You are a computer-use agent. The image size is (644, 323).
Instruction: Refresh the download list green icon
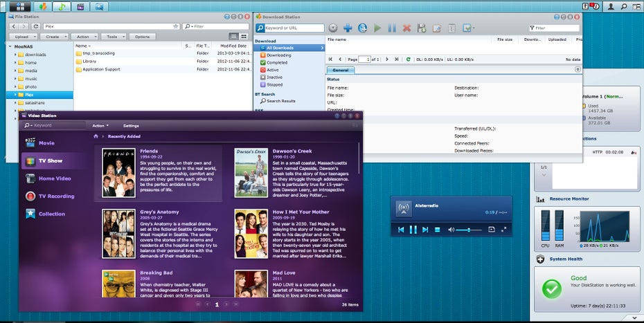pos(409,59)
